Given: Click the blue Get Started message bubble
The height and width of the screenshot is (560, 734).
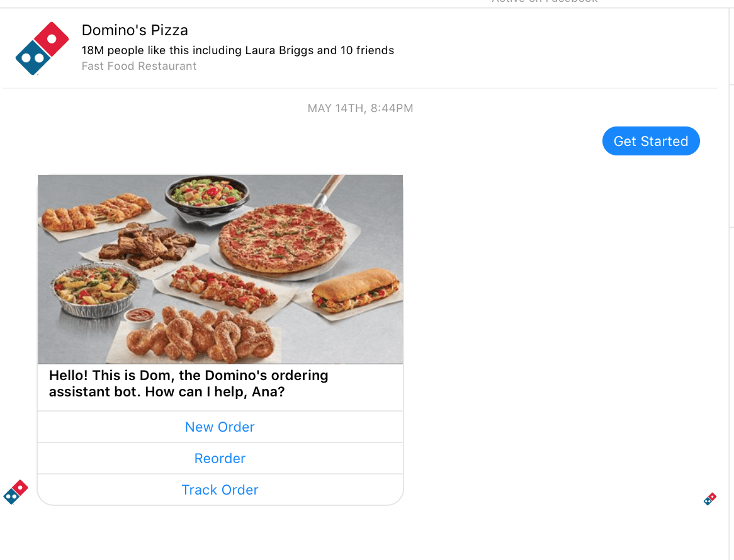Looking at the screenshot, I should coord(651,141).
